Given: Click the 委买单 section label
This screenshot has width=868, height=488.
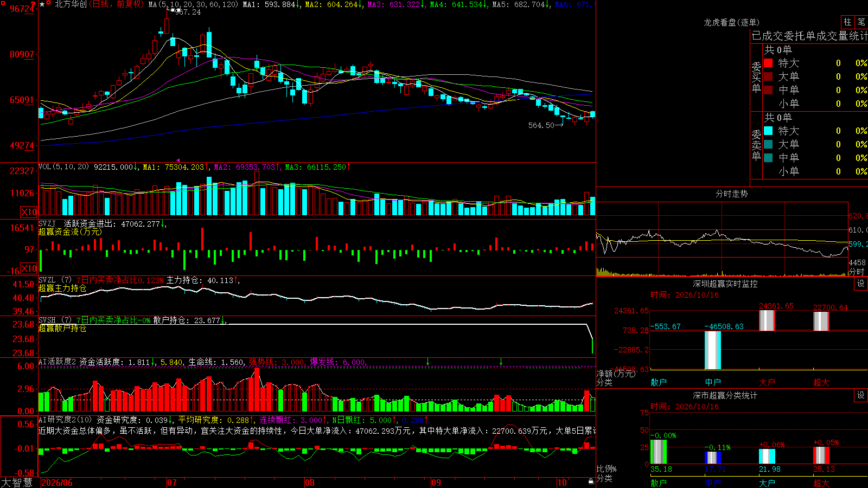Looking at the screenshot, I should (756, 77).
